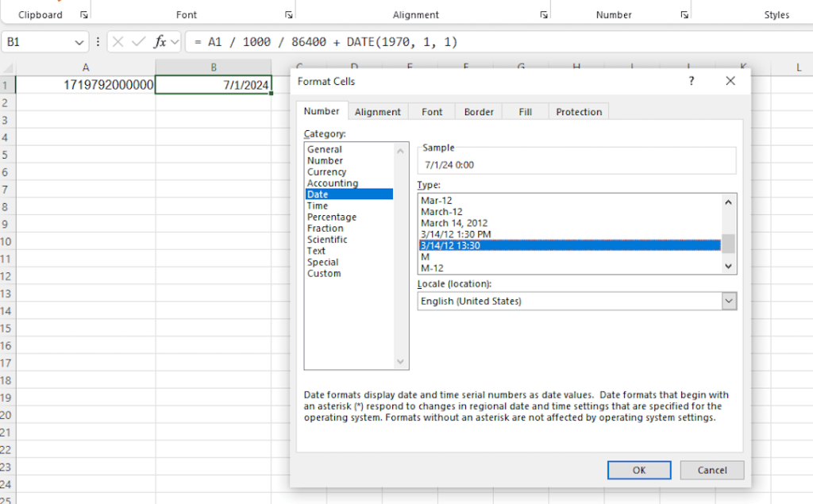Image resolution: width=813 pixels, height=504 pixels.
Task: Select column L header
Action: pyautogui.click(x=798, y=67)
